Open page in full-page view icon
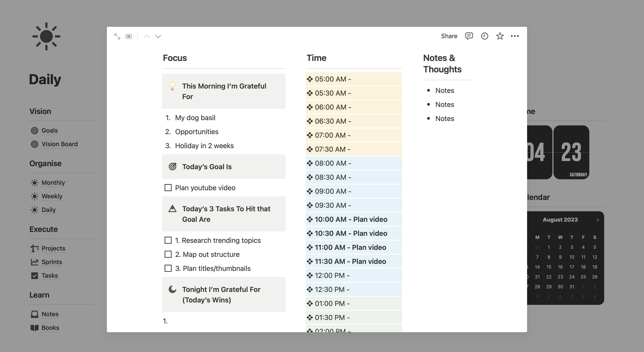The width and height of the screenshot is (644, 352). [117, 36]
